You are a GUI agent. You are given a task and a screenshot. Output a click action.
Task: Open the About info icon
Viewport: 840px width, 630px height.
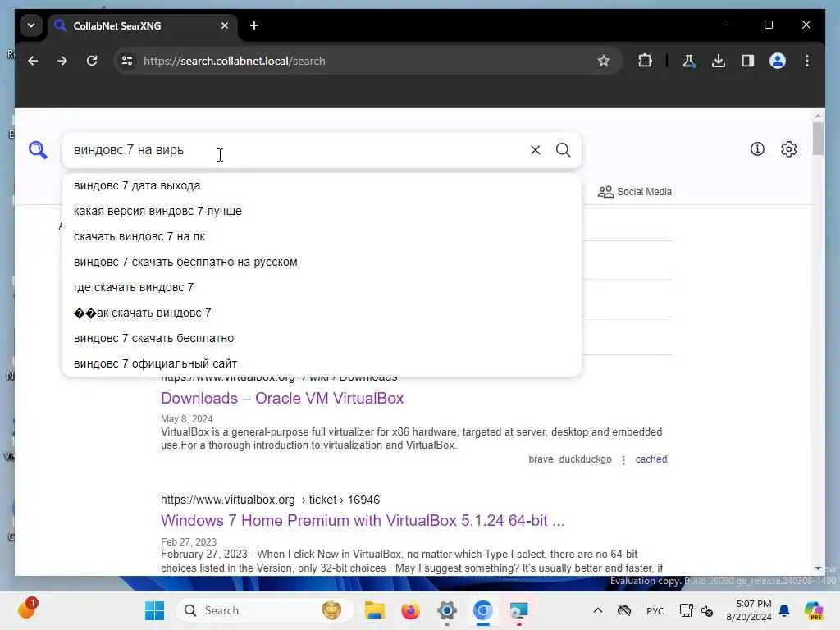pos(757,149)
